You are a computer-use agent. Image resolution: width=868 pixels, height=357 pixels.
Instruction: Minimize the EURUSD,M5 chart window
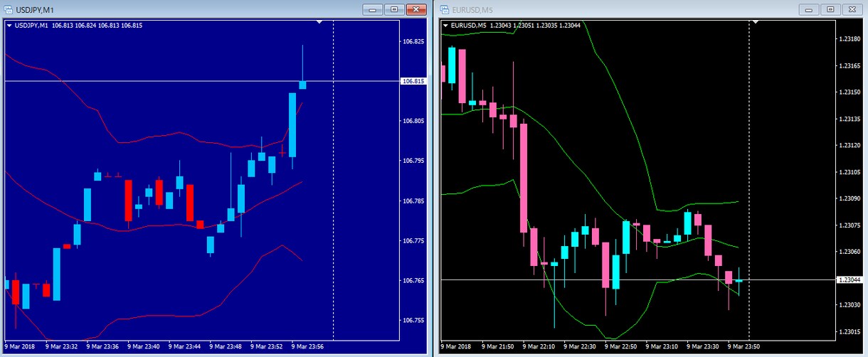point(809,9)
